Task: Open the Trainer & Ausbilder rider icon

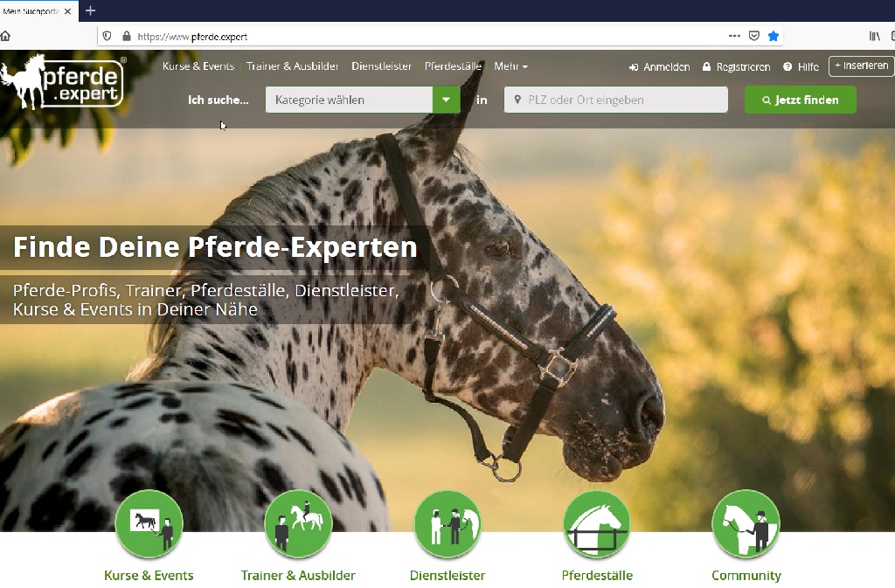Action: tap(298, 524)
